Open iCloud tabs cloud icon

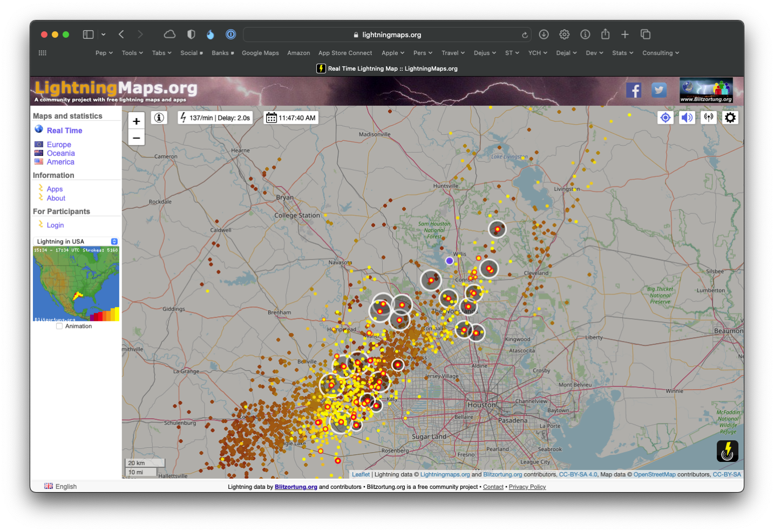pyautogui.click(x=169, y=35)
